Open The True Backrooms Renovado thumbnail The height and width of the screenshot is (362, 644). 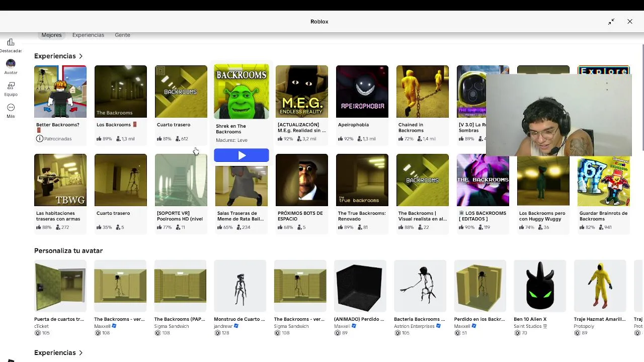362,180
